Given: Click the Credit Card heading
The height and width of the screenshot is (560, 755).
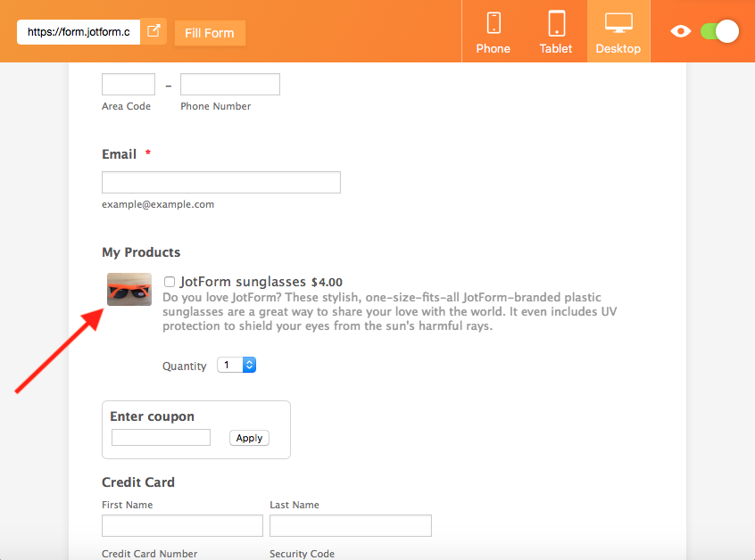Looking at the screenshot, I should click(138, 482).
